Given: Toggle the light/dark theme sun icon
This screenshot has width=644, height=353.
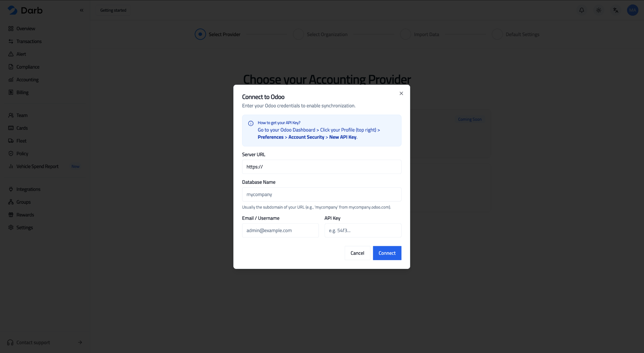Looking at the screenshot, I should coord(599,10).
